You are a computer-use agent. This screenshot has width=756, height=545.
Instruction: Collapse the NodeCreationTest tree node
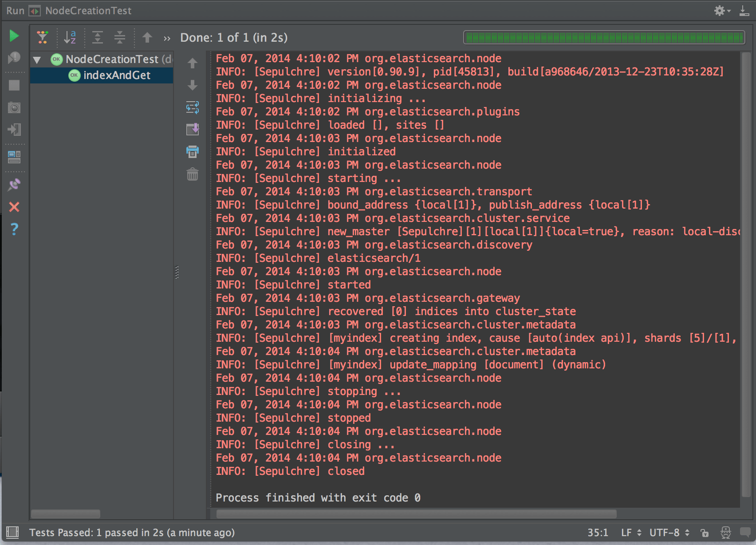37,59
